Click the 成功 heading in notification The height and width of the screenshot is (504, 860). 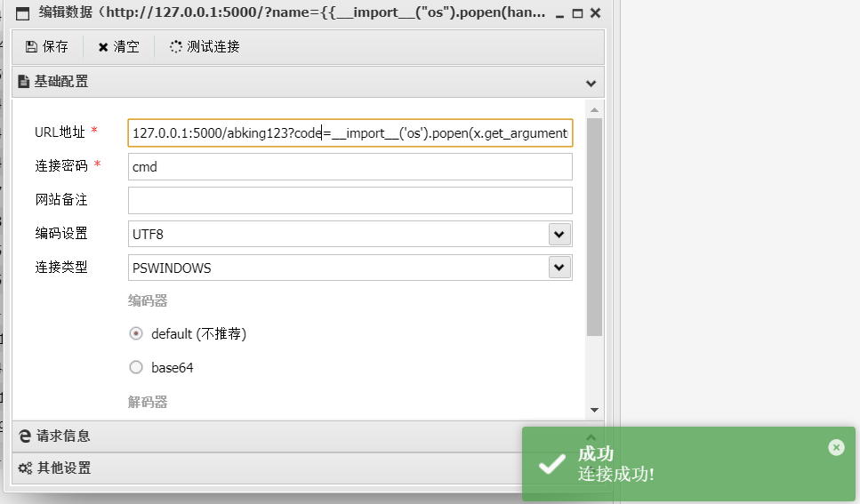click(596, 453)
